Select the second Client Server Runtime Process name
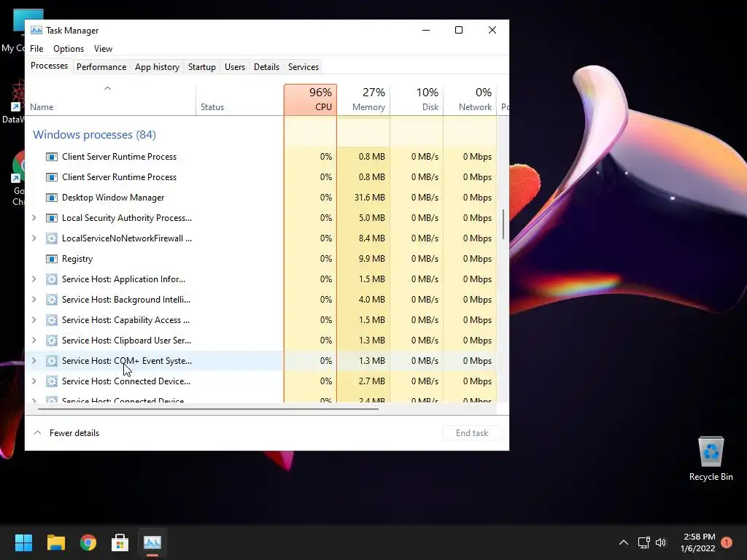This screenshot has height=560, width=747. click(119, 177)
